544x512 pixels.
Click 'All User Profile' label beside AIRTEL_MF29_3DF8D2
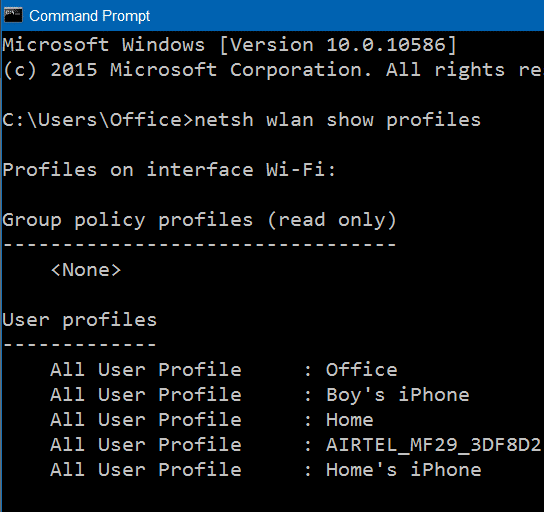[x=146, y=445]
